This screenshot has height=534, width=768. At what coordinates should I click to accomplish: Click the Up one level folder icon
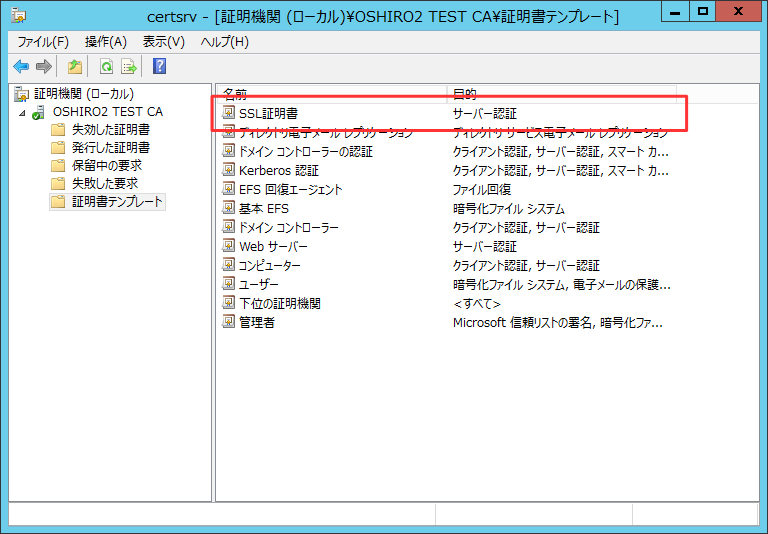click(x=74, y=66)
